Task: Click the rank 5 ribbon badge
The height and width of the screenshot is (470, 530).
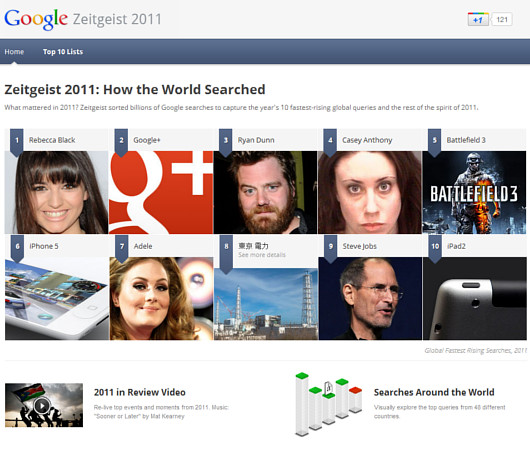Action: tap(435, 142)
